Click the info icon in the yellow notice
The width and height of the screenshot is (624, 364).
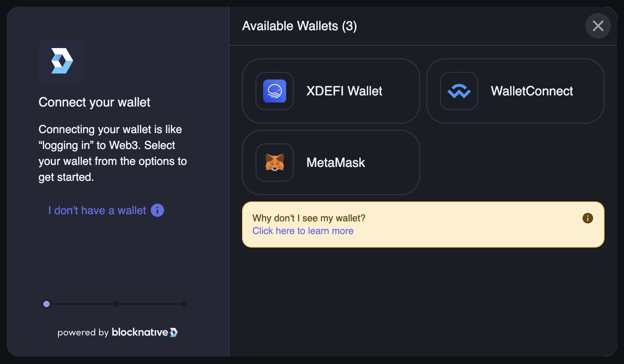tap(587, 218)
